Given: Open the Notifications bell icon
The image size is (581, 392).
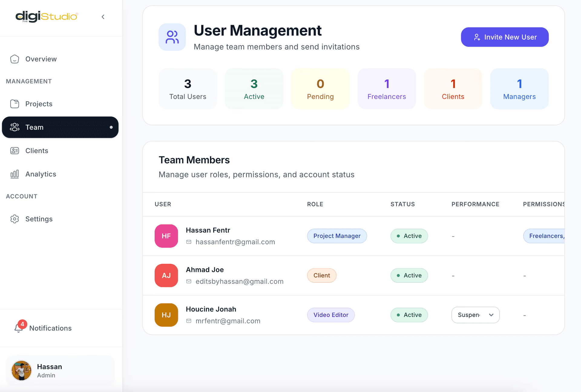Looking at the screenshot, I should [x=19, y=328].
